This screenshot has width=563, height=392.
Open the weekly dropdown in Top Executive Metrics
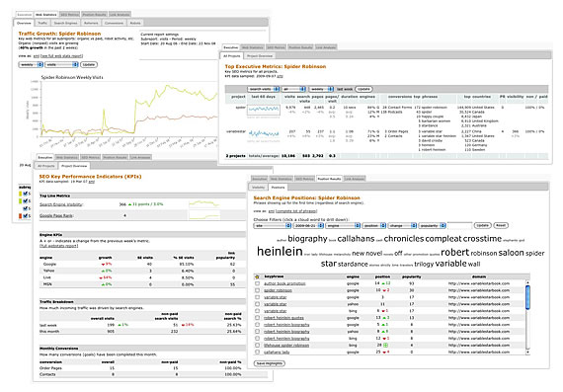(x=321, y=89)
